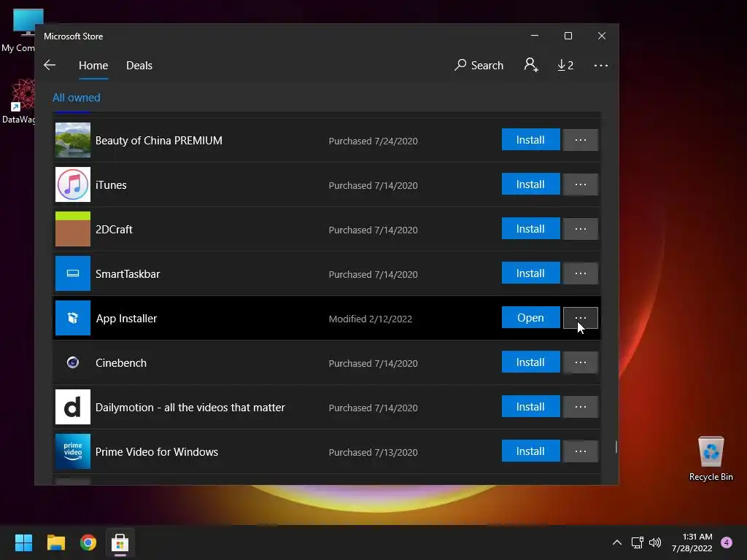
Task: Switch to the Deals tab
Action: [139, 65]
